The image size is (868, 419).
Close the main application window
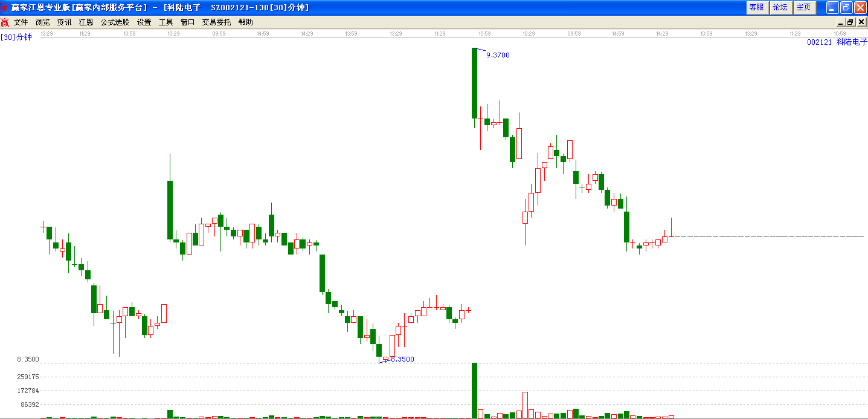pyautogui.click(x=860, y=7)
